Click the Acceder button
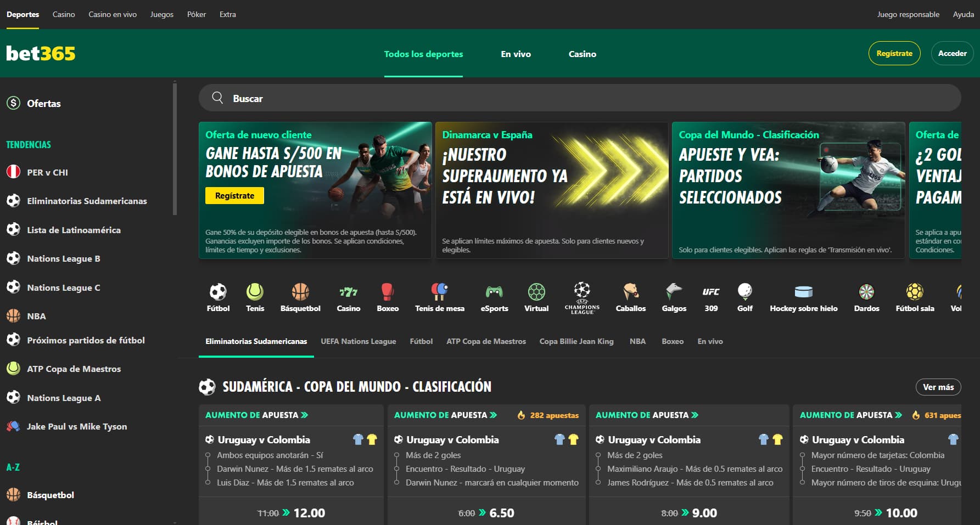The image size is (980, 525). tap(953, 53)
